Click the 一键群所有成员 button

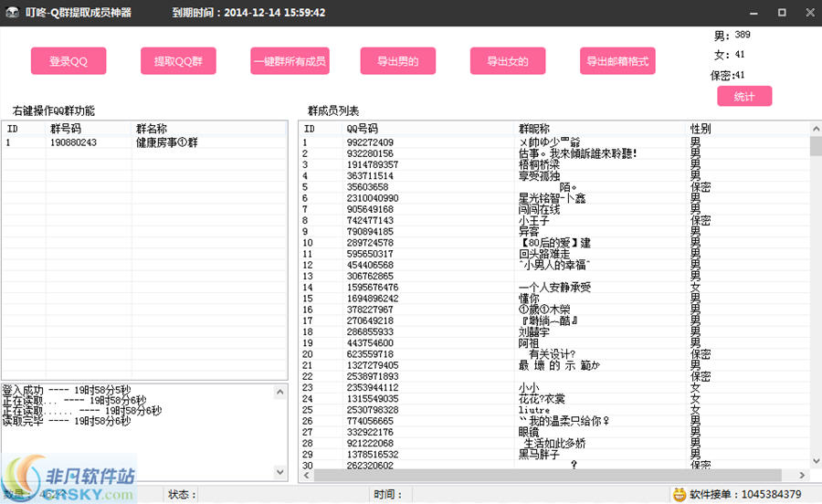[x=290, y=61]
